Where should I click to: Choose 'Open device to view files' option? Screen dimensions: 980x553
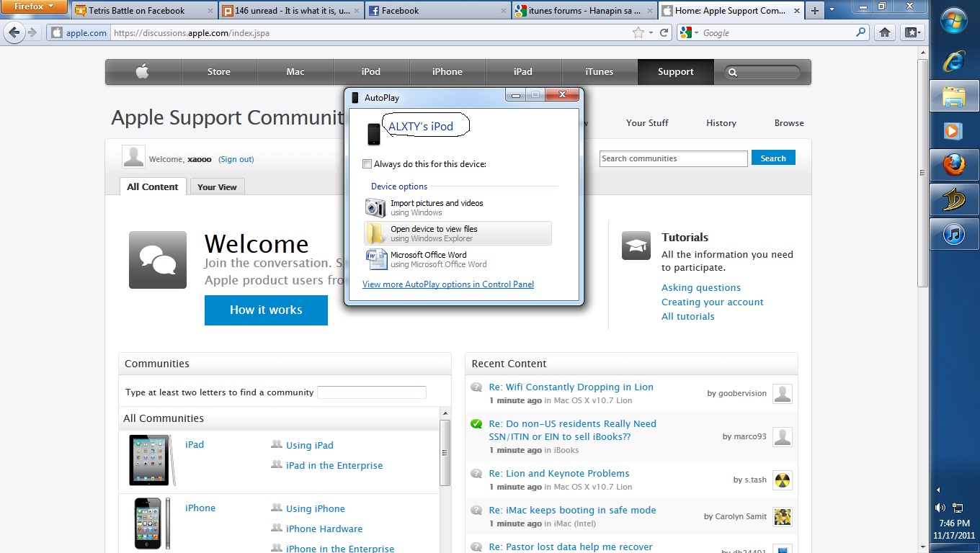458,233
